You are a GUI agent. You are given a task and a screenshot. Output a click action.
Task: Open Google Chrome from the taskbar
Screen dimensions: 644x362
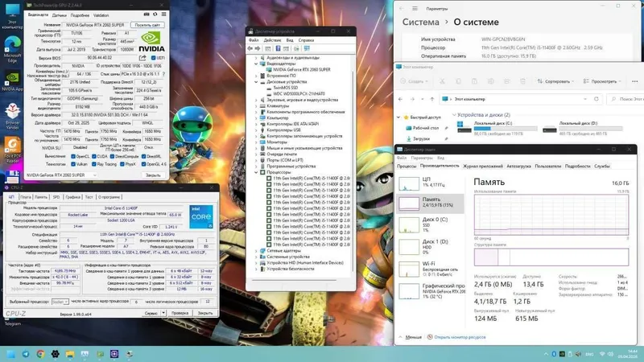pos(40,354)
